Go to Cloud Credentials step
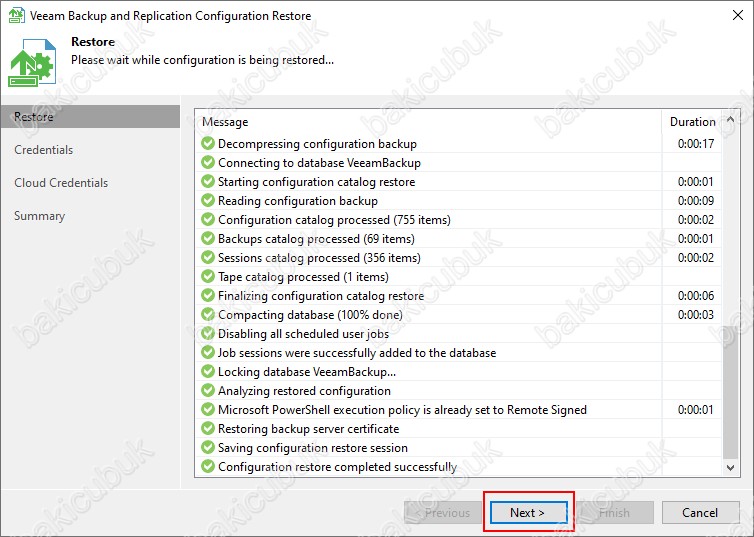The height and width of the screenshot is (537, 754). pyautogui.click(x=61, y=183)
